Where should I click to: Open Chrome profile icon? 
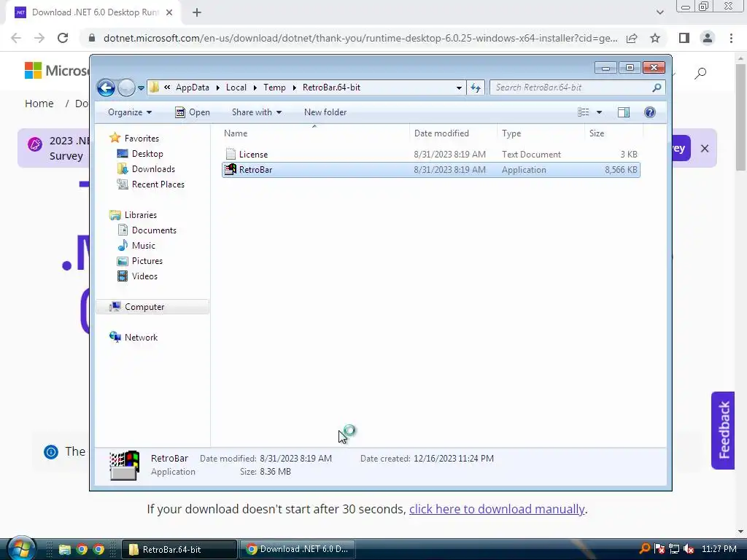point(708,38)
